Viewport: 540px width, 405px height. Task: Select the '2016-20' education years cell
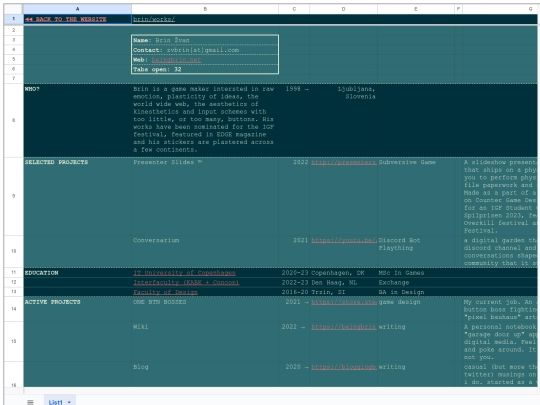[x=294, y=292]
